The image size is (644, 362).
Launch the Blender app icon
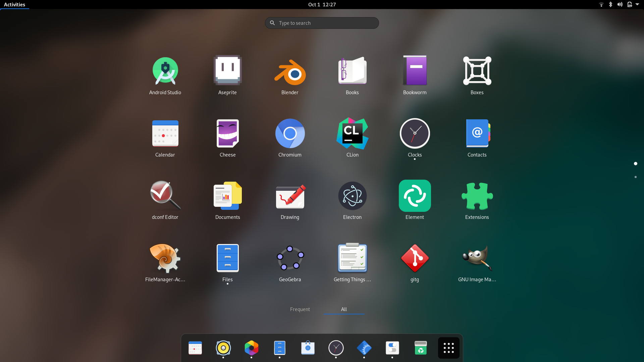[290, 71]
